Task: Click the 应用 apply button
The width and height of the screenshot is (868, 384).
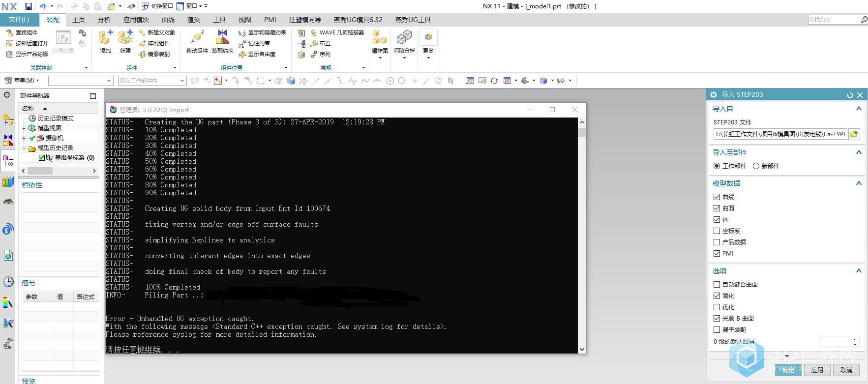Action: pyautogui.click(x=817, y=370)
